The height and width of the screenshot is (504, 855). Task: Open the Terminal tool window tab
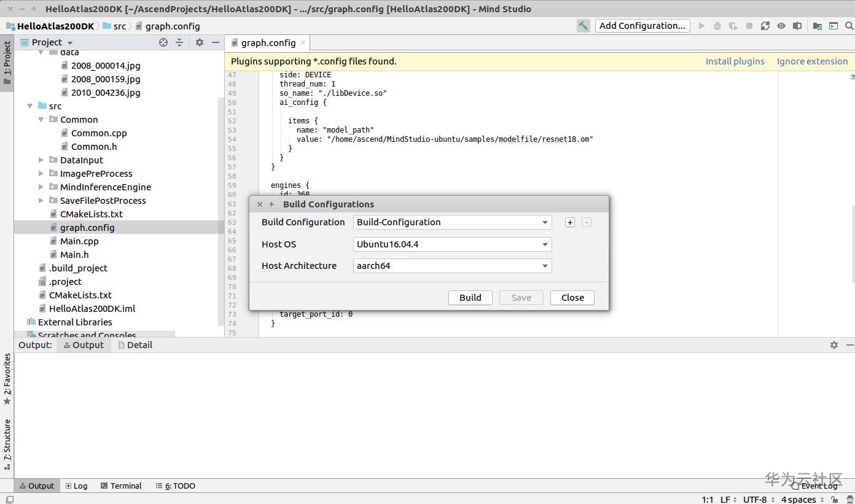click(x=122, y=486)
